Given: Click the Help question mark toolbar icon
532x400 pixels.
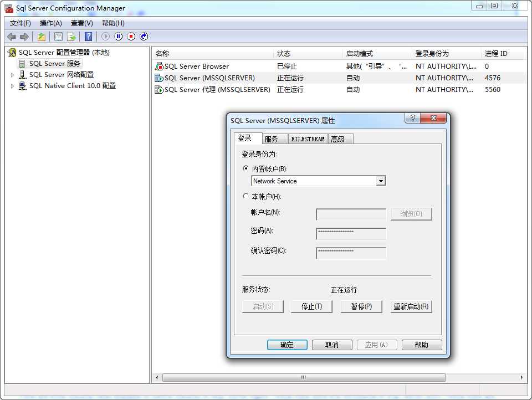Looking at the screenshot, I should click(88, 37).
